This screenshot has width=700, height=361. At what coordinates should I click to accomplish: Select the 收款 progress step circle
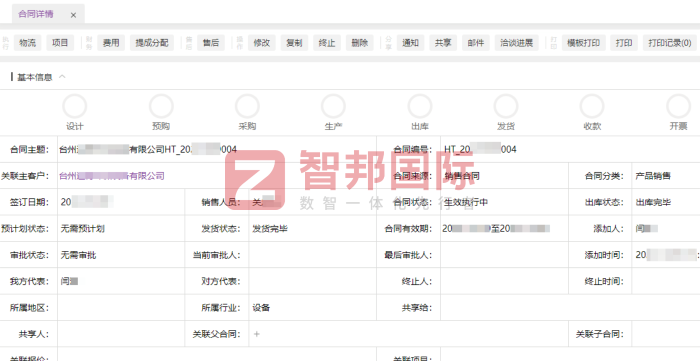click(592, 106)
